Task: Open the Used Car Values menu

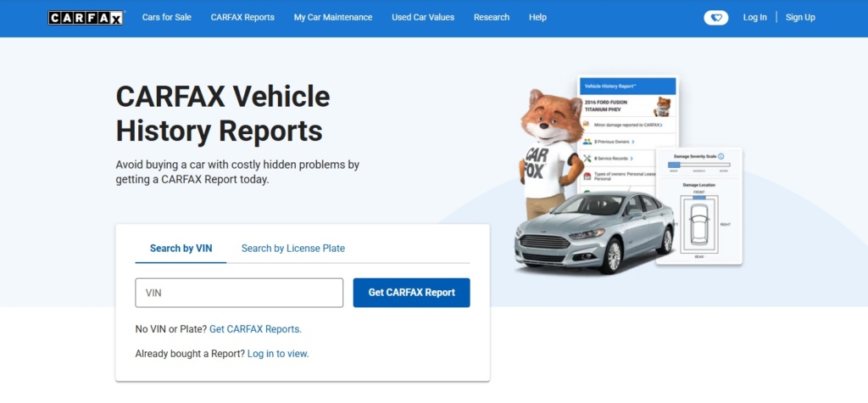Action: [x=423, y=18]
